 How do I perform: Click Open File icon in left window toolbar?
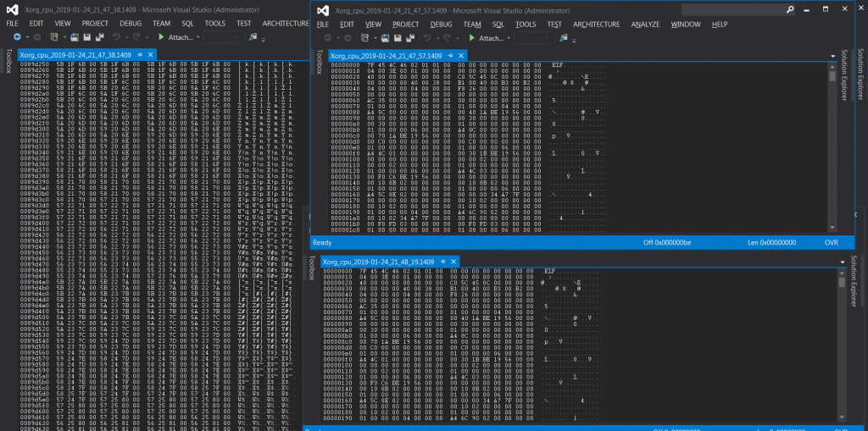[x=75, y=37]
